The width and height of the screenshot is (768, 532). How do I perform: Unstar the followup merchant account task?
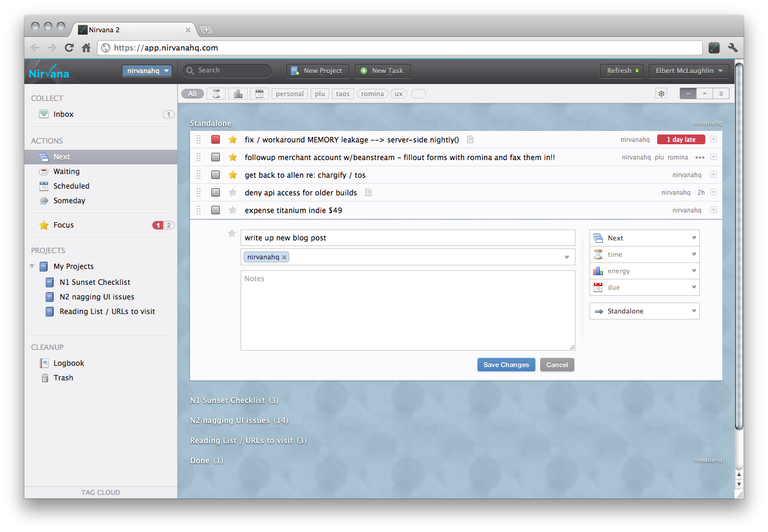[232, 157]
